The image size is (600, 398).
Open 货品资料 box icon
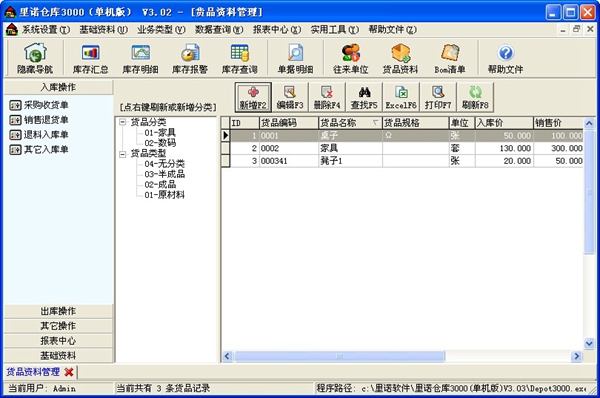(401, 58)
